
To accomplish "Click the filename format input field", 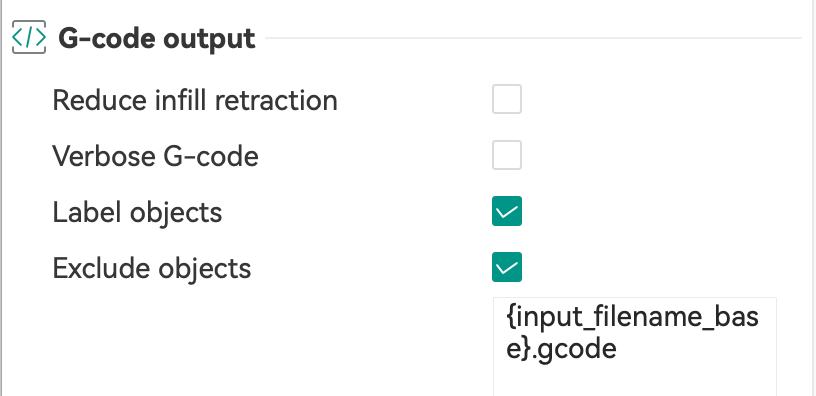I will (x=635, y=347).
